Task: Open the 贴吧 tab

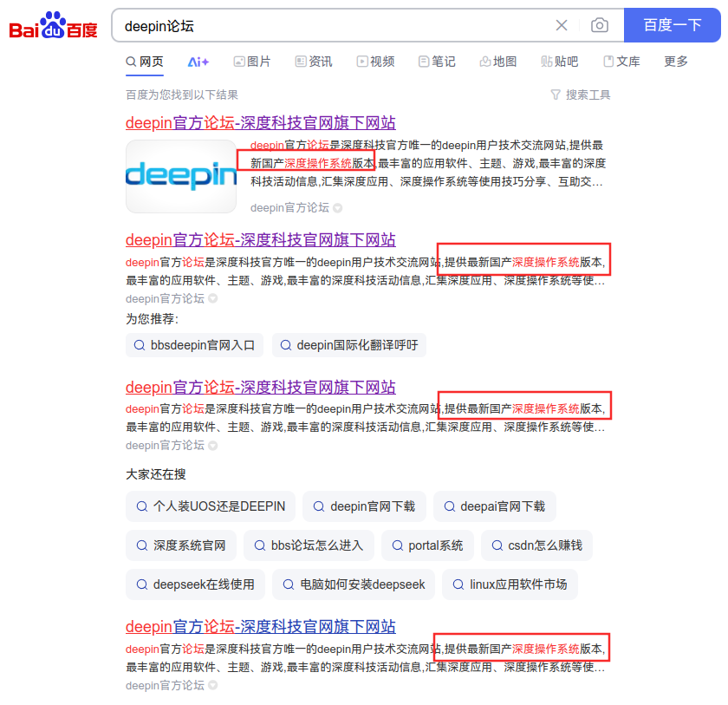Action: (560, 62)
